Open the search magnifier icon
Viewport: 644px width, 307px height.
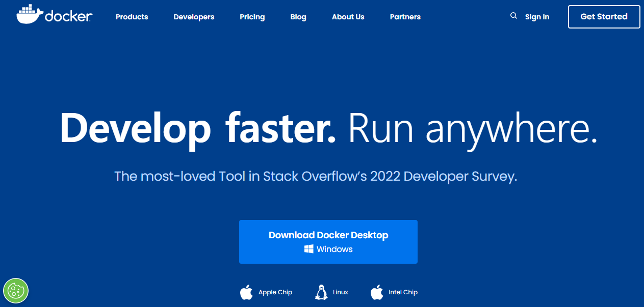[513, 15]
